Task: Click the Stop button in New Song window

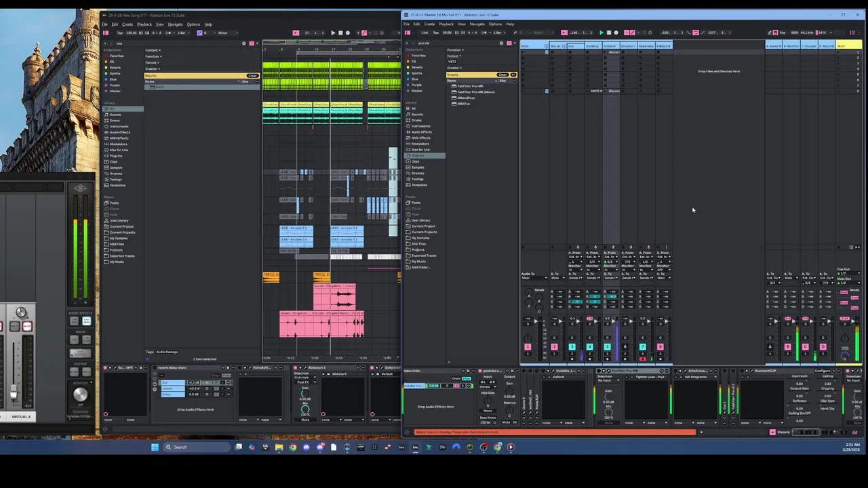Action: [x=340, y=33]
